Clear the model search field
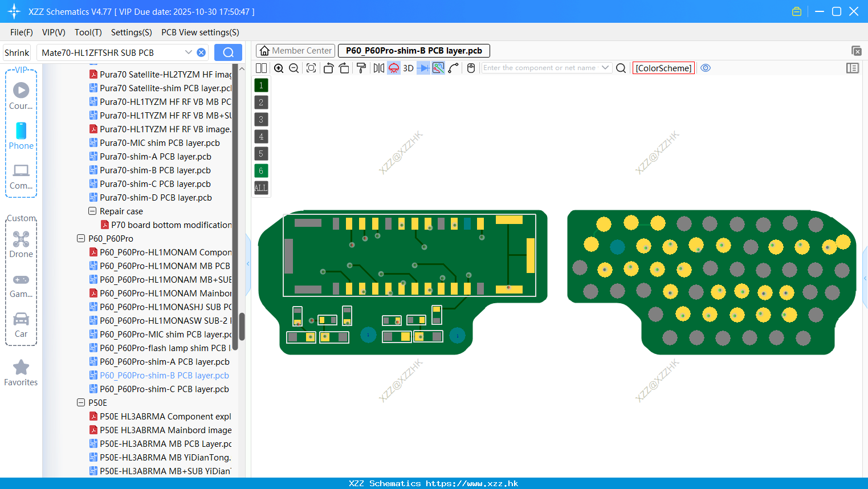 pyautogui.click(x=201, y=52)
